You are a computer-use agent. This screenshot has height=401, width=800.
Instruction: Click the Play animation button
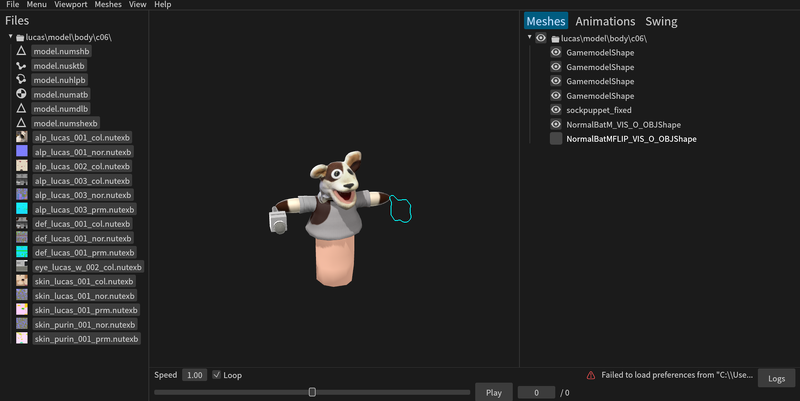pyautogui.click(x=493, y=392)
